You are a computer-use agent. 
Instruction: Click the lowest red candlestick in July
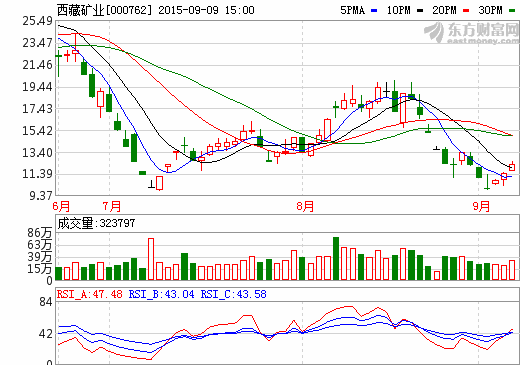tap(160, 183)
